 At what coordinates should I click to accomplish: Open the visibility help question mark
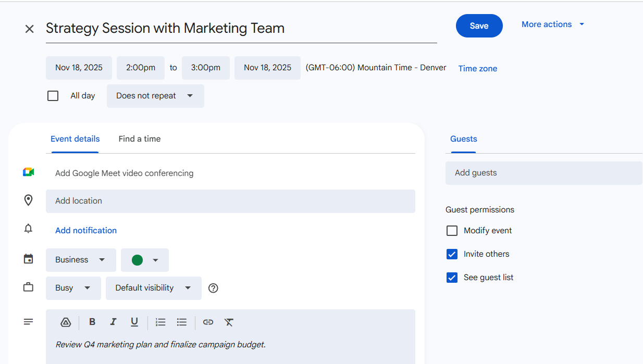click(213, 288)
